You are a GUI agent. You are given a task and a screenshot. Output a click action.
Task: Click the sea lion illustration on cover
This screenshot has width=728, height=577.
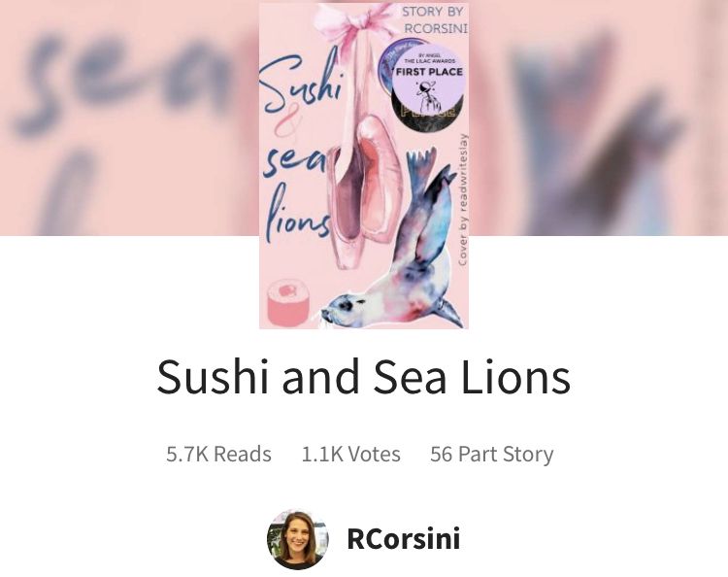pyautogui.click(x=395, y=242)
